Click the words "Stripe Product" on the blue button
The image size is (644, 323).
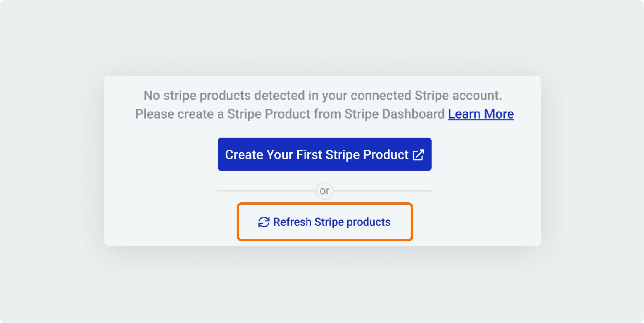pyautogui.click(x=367, y=155)
